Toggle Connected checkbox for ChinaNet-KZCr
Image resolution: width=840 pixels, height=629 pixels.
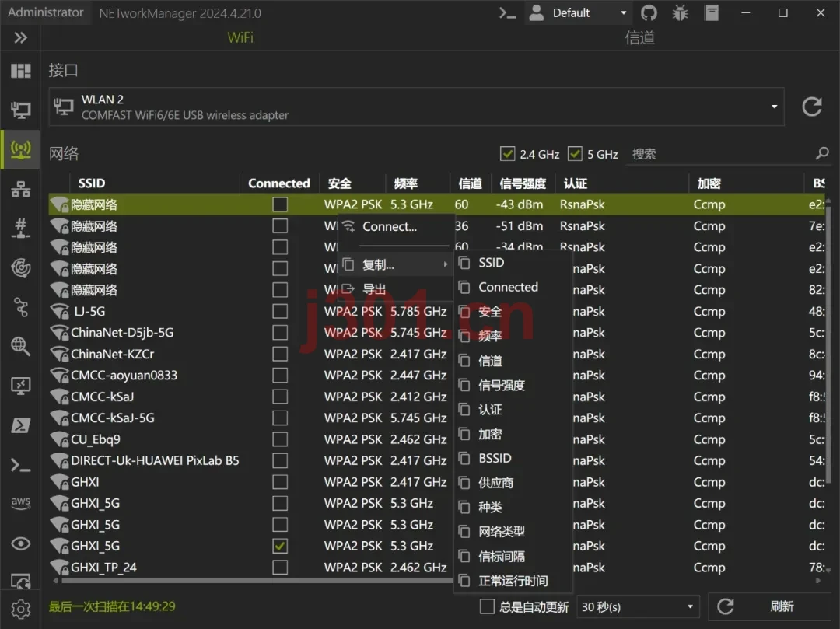[x=280, y=354]
